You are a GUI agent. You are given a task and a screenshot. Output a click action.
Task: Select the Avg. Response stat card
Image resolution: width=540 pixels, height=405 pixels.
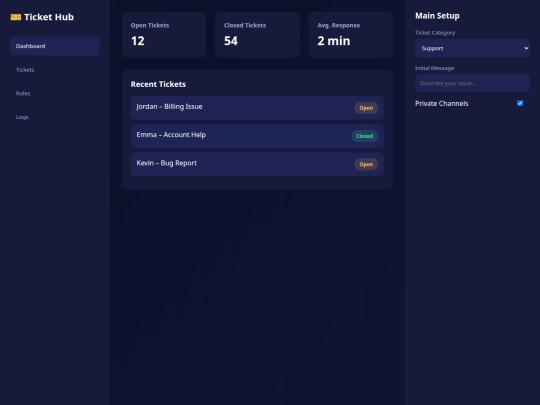tap(351, 35)
